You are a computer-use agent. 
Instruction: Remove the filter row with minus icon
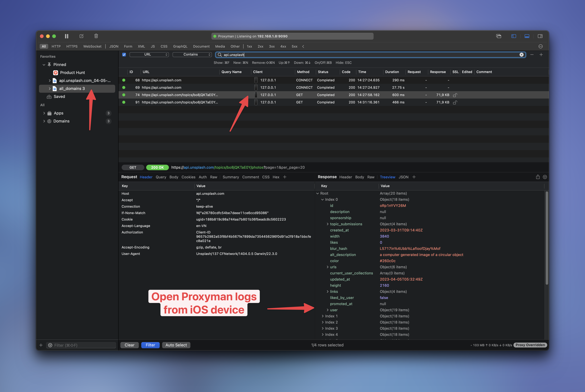532,54
